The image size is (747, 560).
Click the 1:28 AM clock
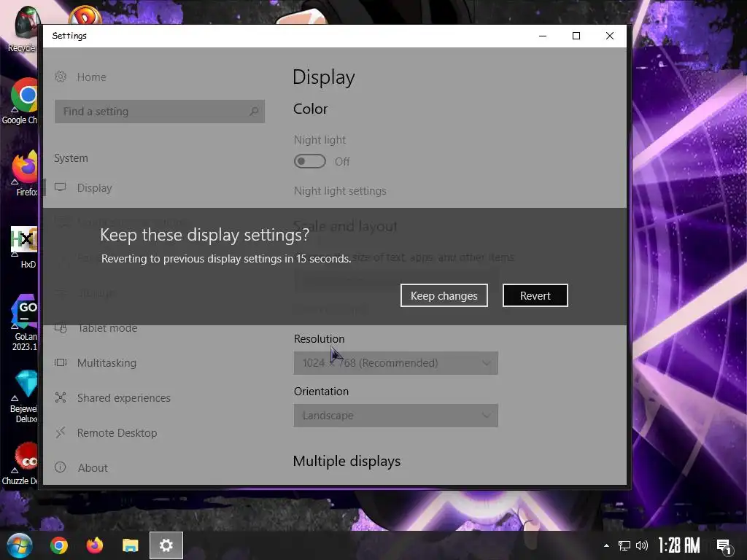click(679, 545)
